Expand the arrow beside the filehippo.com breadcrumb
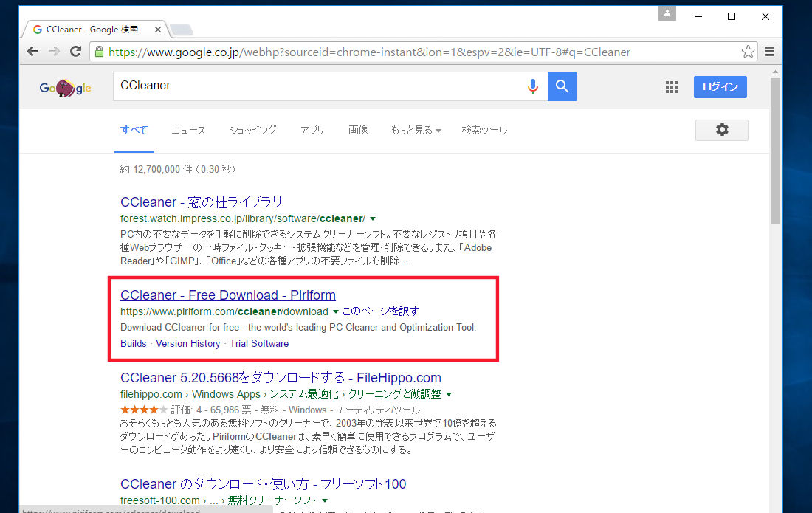This screenshot has height=513, width=812. coord(449,394)
